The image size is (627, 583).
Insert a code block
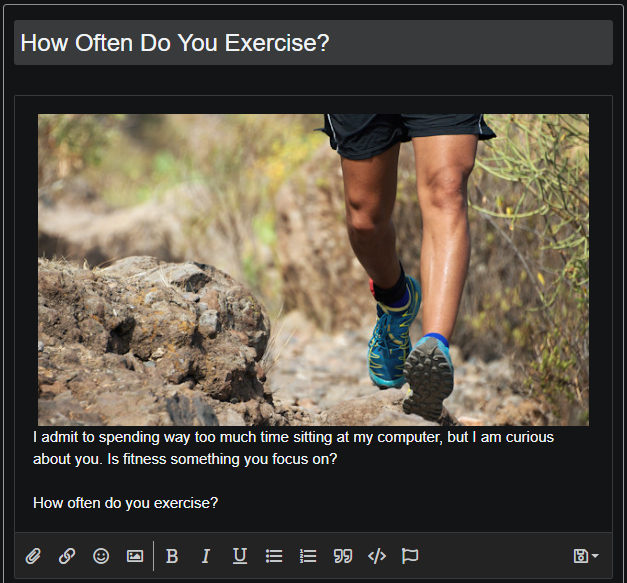[x=377, y=556]
